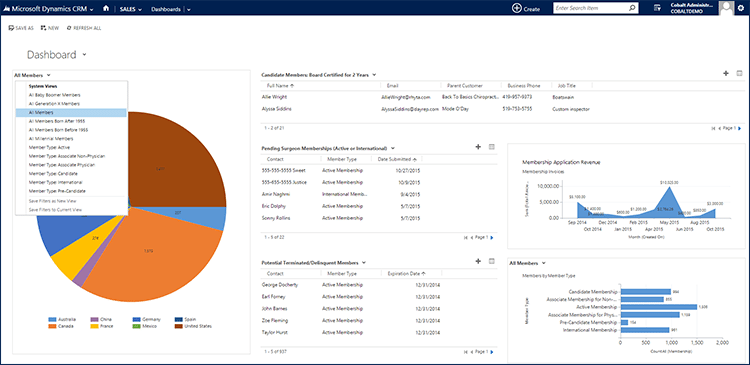
Task: Select Member Type: Candidate view
Action: (x=52, y=173)
